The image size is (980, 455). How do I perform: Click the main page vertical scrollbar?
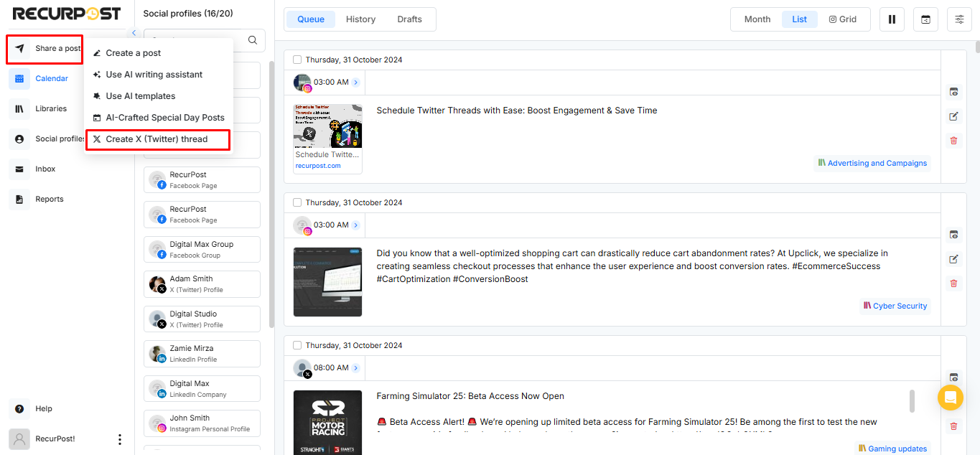977,47
